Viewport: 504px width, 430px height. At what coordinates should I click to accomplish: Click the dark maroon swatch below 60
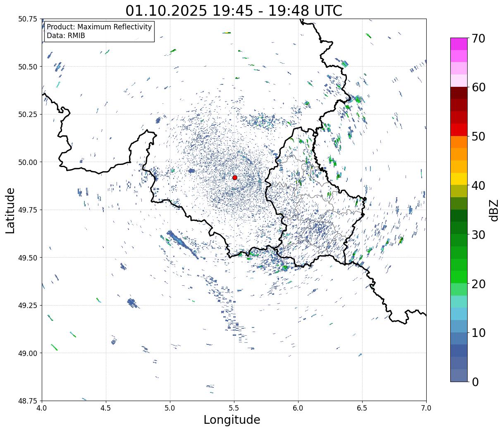pos(459,93)
